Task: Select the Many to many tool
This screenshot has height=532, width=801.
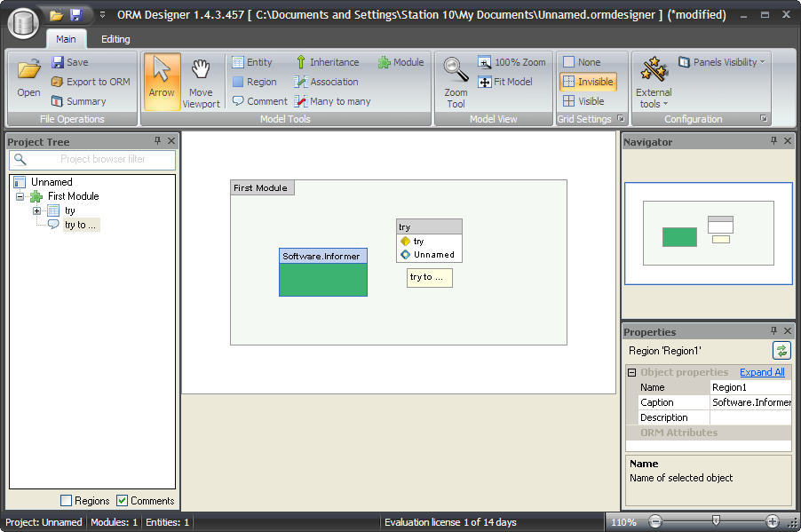Action: pyautogui.click(x=332, y=101)
